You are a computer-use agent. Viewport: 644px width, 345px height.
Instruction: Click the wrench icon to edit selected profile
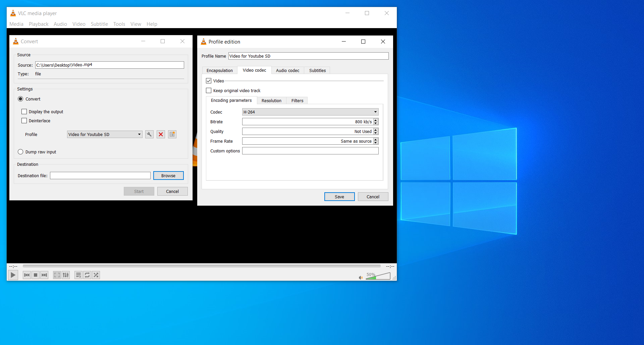coord(149,134)
